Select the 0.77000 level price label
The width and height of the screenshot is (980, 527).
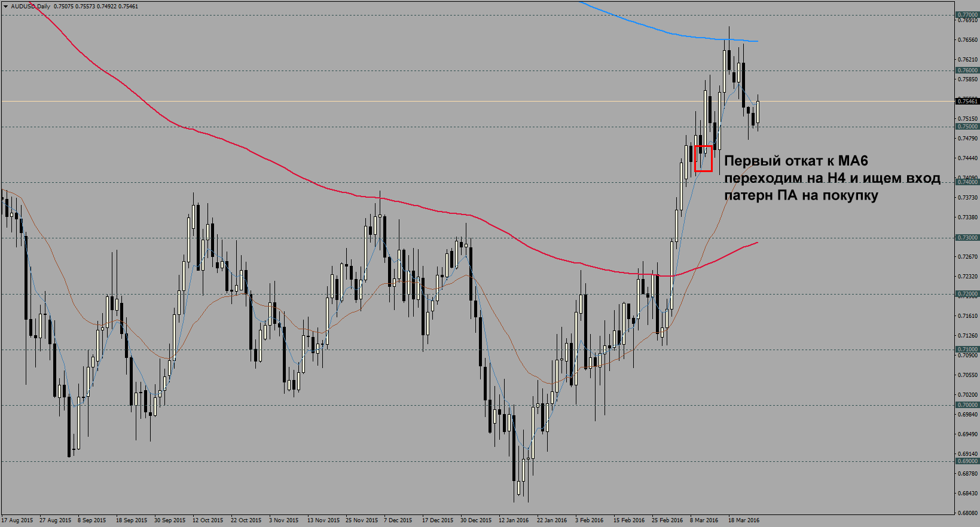(x=967, y=15)
